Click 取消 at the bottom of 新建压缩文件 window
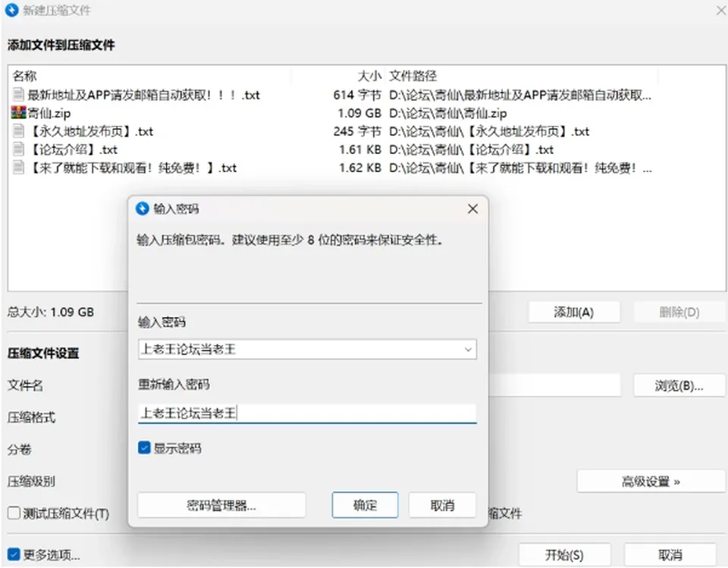This screenshot has width=728, height=568. coord(670,554)
